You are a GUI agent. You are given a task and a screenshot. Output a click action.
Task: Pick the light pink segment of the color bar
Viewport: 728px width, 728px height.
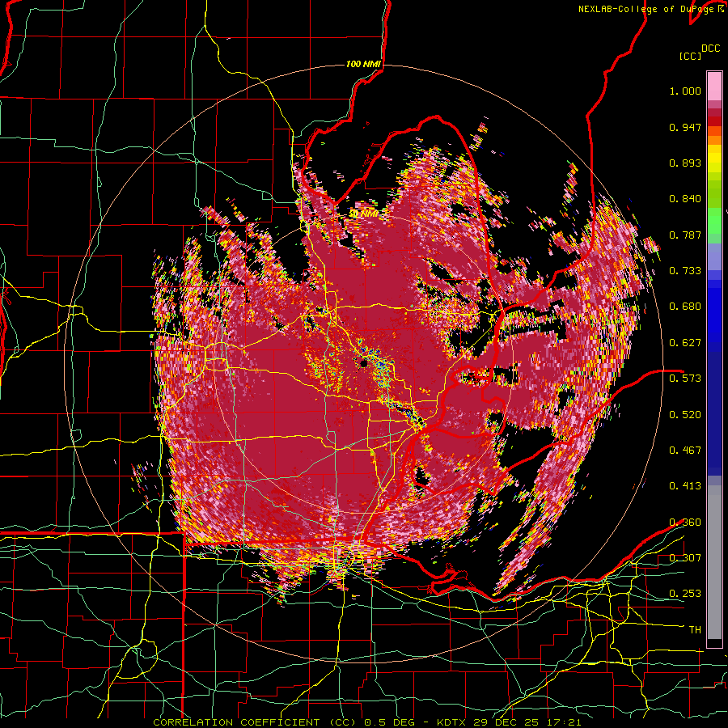714,86
